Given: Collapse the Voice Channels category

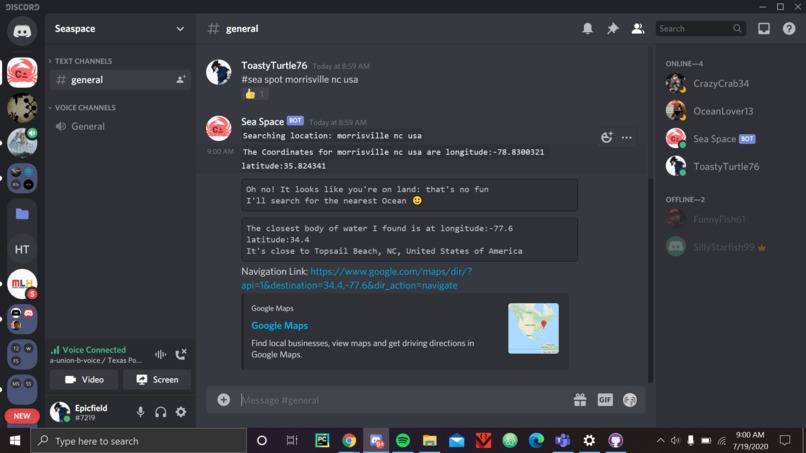Looking at the screenshot, I should click(x=82, y=108).
